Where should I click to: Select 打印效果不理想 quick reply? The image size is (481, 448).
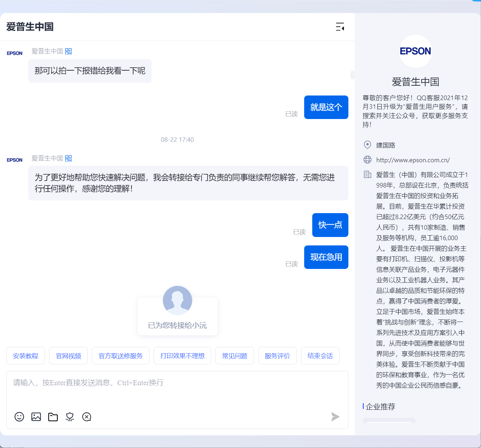pyautogui.click(x=182, y=356)
